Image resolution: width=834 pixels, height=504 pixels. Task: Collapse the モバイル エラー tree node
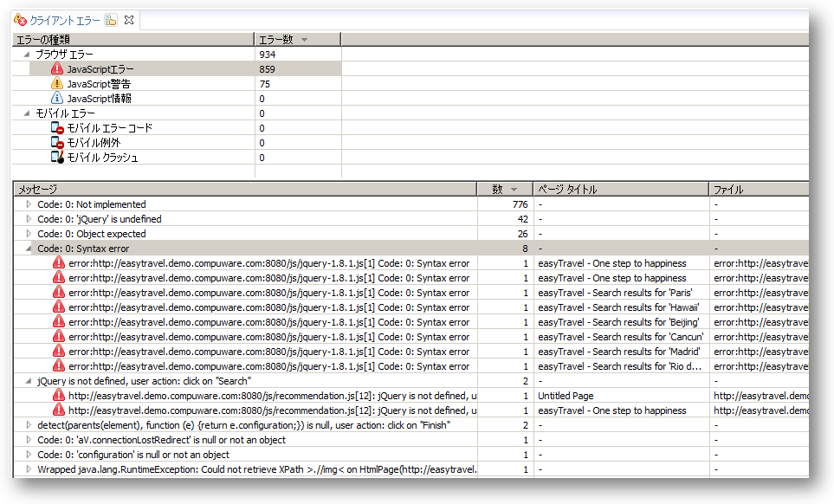(26, 113)
